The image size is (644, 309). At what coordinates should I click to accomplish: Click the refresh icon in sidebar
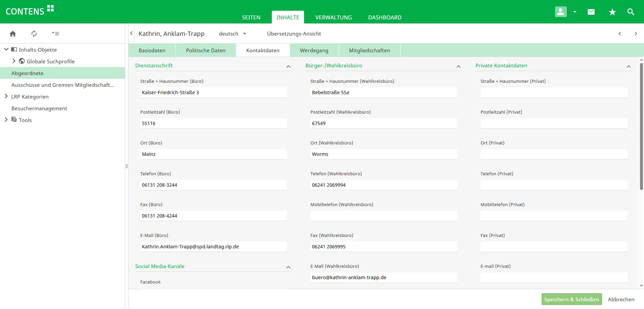pos(34,34)
